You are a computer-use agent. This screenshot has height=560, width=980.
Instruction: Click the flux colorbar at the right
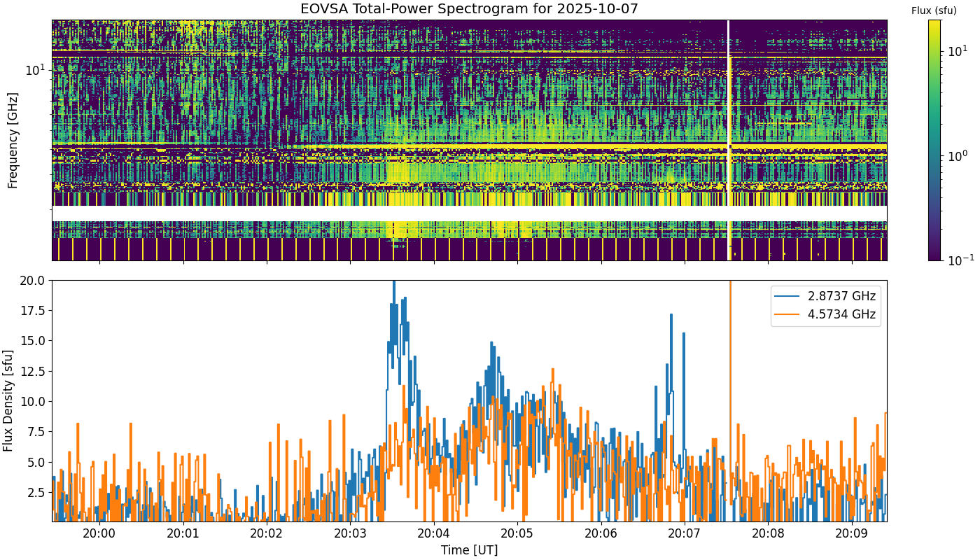[x=934, y=140]
